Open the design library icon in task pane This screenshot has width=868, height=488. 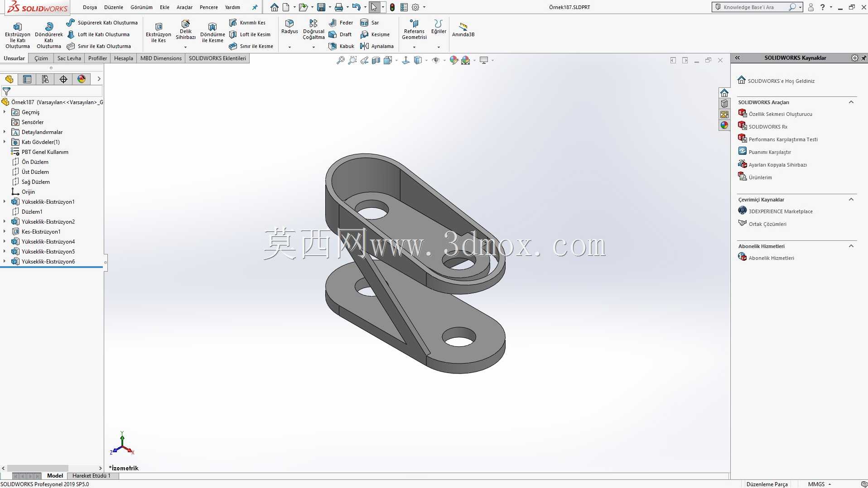click(724, 104)
